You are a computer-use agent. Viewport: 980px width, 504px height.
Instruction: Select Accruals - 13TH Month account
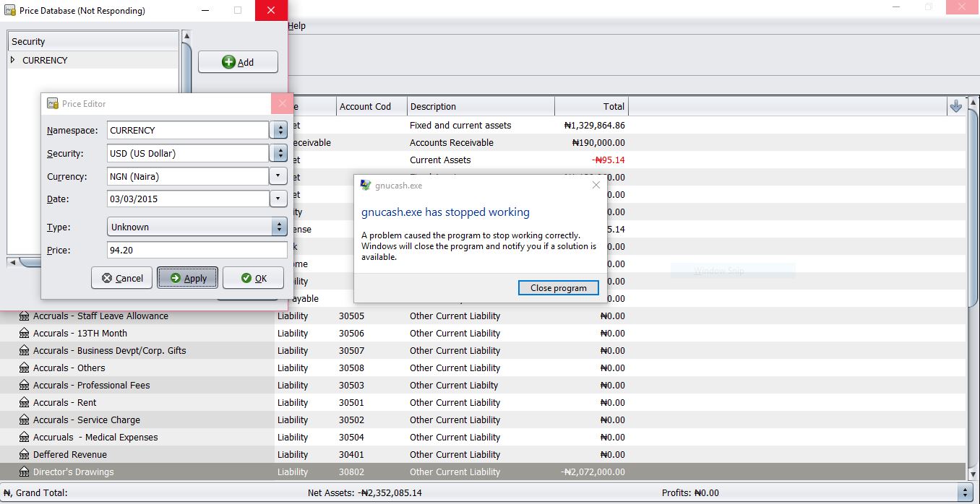coord(80,334)
